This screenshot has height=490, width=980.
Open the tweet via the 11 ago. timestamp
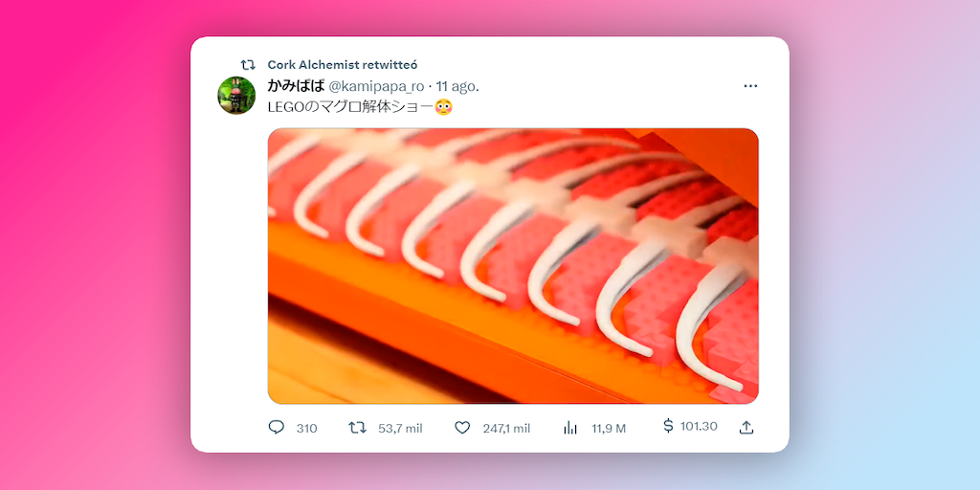click(458, 86)
